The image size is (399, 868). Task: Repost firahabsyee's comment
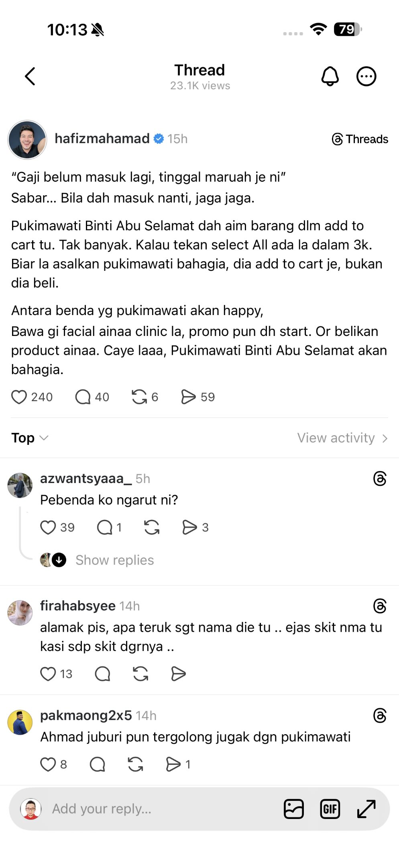(140, 674)
